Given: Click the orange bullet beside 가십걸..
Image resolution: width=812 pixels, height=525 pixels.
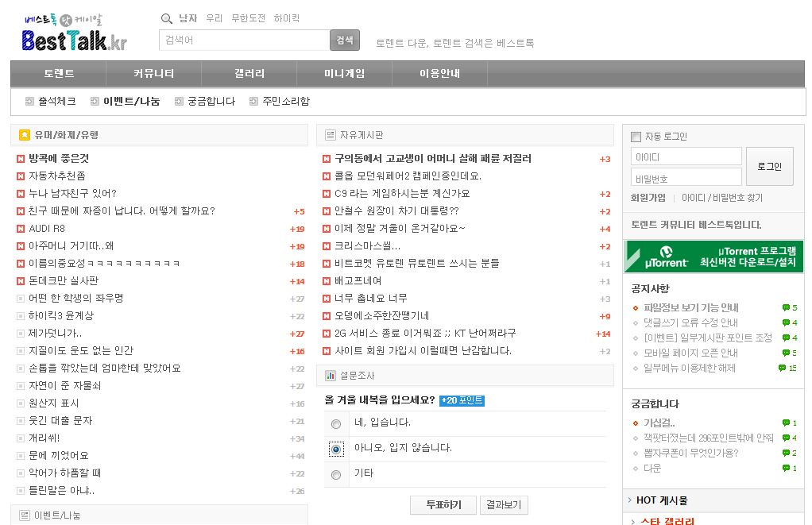Looking at the screenshot, I should pyautogui.click(x=636, y=423).
